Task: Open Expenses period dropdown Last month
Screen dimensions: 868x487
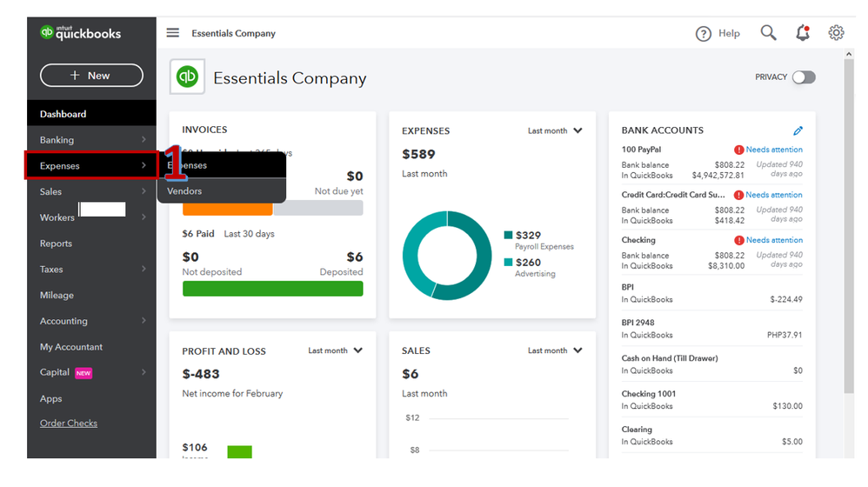Action: [555, 130]
